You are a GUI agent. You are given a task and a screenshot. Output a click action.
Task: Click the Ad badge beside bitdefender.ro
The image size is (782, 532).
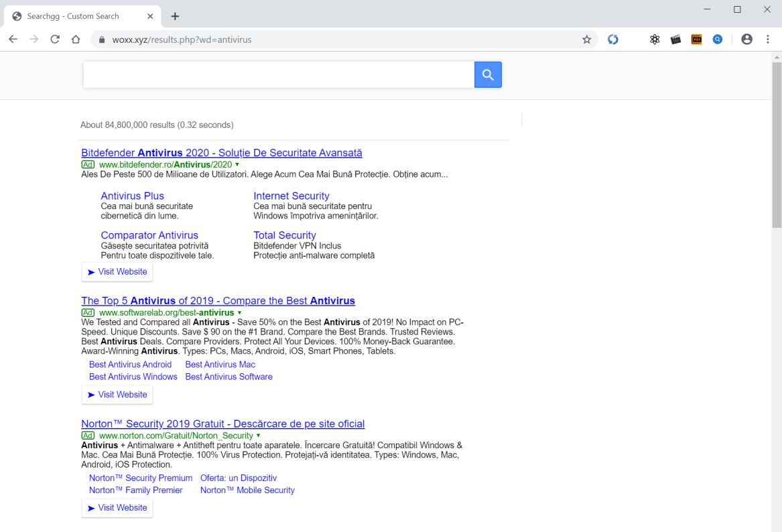pos(88,165)
